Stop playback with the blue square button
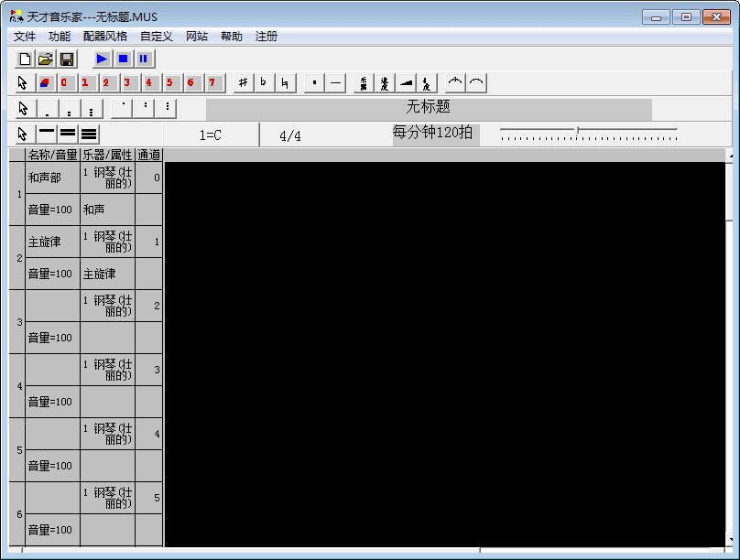740x560 pixels. (x=123, y=59)
